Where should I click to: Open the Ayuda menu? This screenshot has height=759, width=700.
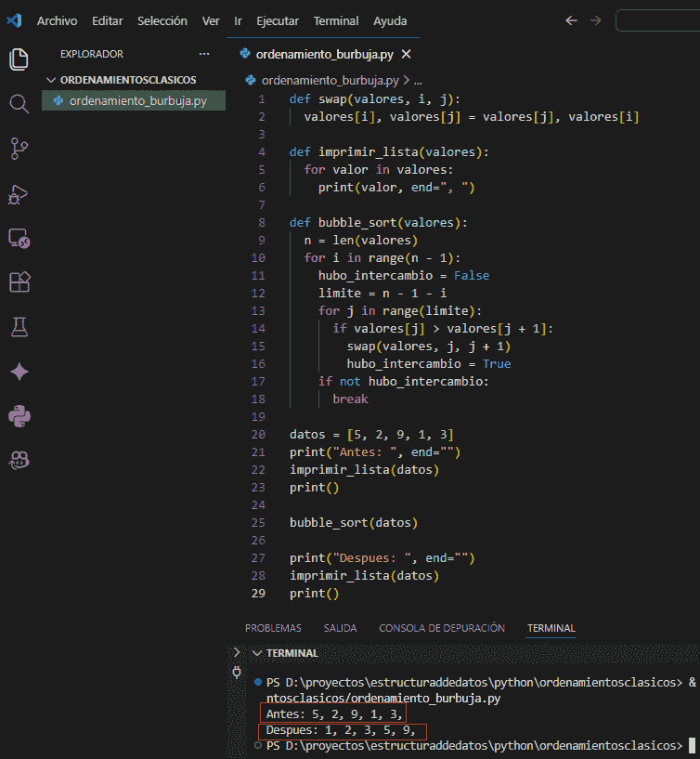390,20
